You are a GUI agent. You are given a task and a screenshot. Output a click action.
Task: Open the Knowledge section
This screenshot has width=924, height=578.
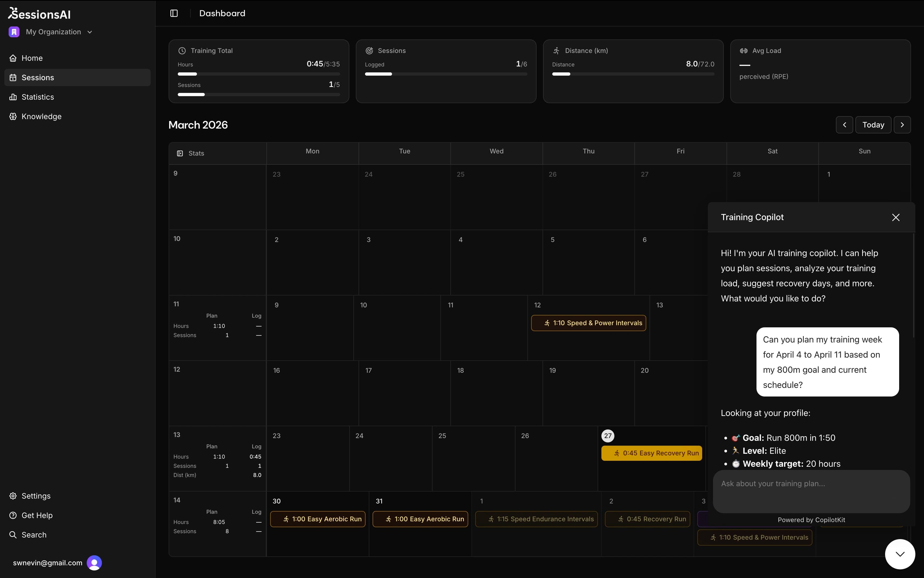click(x=41, y=116)
